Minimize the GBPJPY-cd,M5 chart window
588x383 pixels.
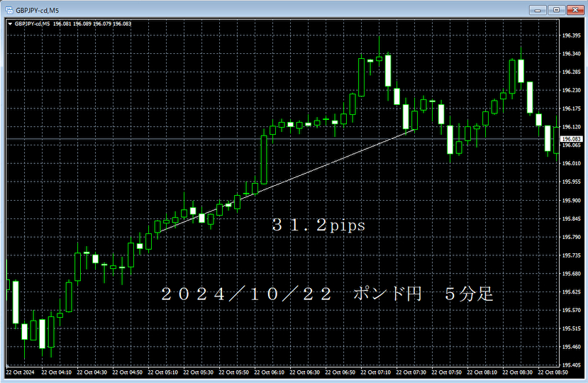(x=538, y=10)
